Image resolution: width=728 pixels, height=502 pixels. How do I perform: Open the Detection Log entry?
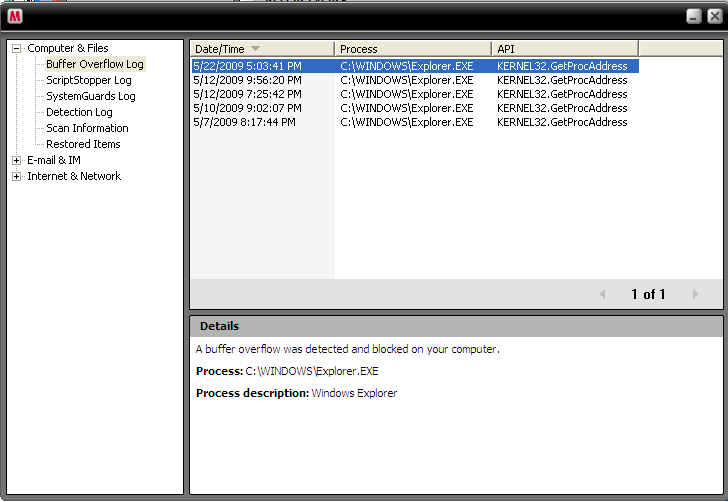coord(79,112)
